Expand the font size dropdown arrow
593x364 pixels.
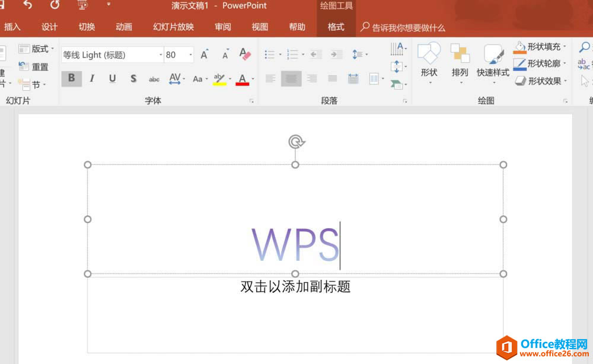pos(190,55)
